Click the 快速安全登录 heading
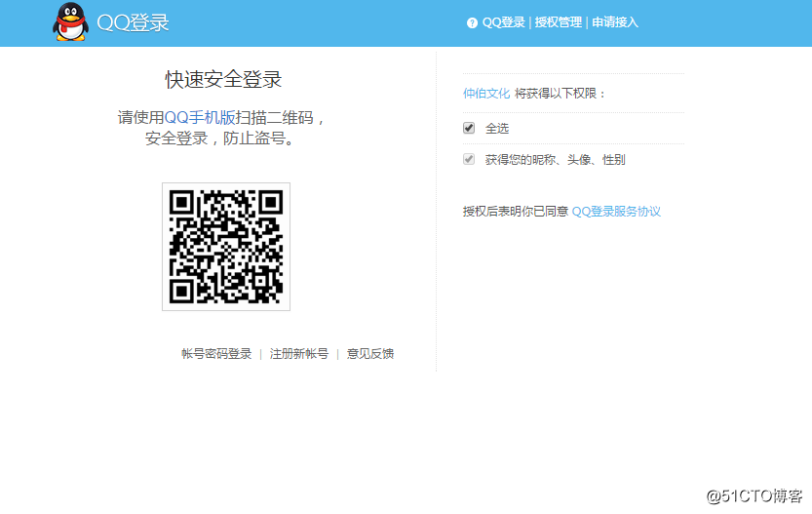812x514 pixels. [x=223, y=80]
